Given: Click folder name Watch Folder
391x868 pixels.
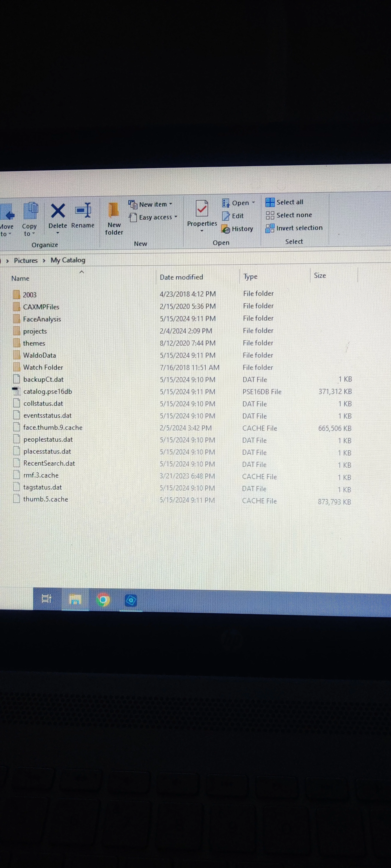Looking at the screenshot, I should click(x=43, y=367).
